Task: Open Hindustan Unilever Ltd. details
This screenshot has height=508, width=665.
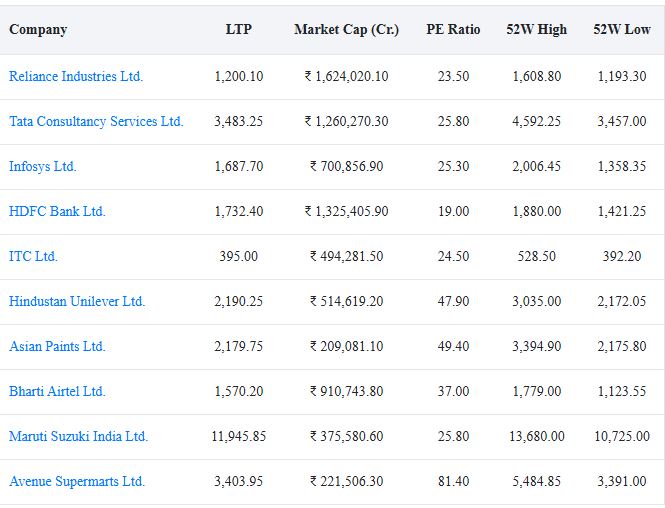Action: click(77, 301)
